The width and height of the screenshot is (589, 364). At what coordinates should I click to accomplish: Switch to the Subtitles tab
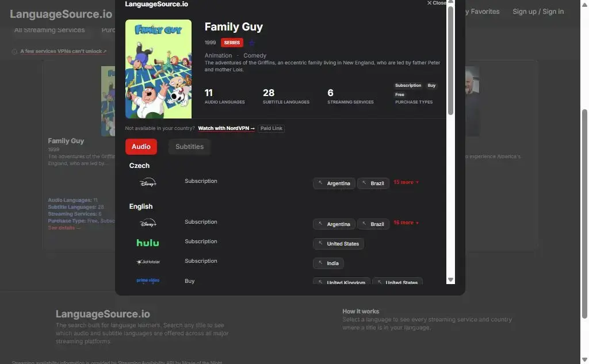pos(189,147)
